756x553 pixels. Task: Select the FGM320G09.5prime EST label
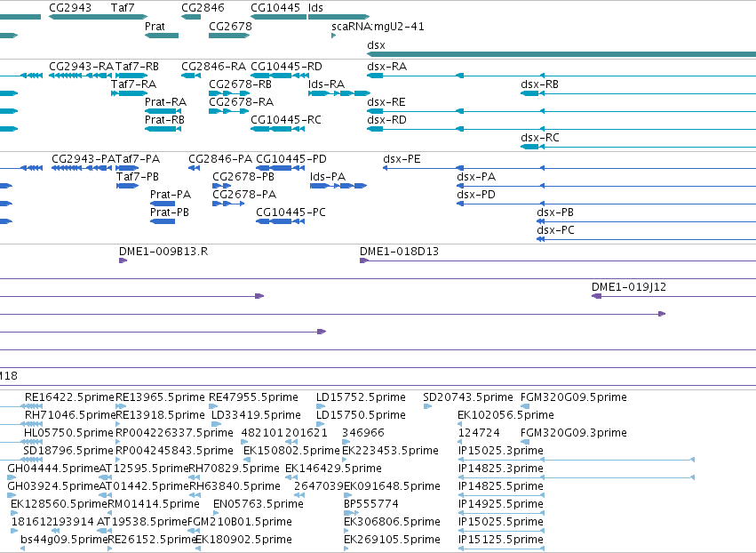click(574, 397)
